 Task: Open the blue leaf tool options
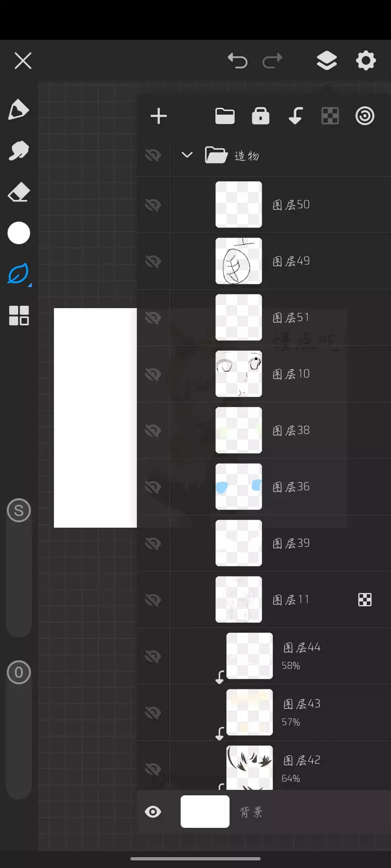[18, 274]
